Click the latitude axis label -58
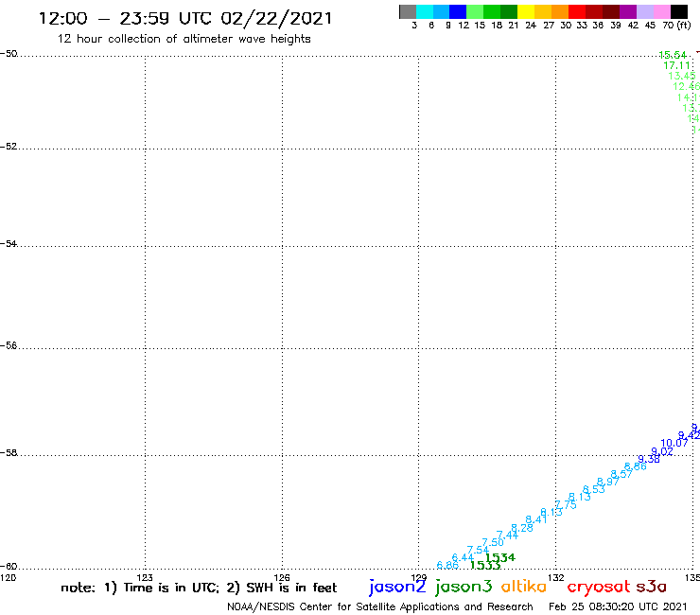Image resolution: width=700 pixels, height=615 pixels. coord(9,453)
